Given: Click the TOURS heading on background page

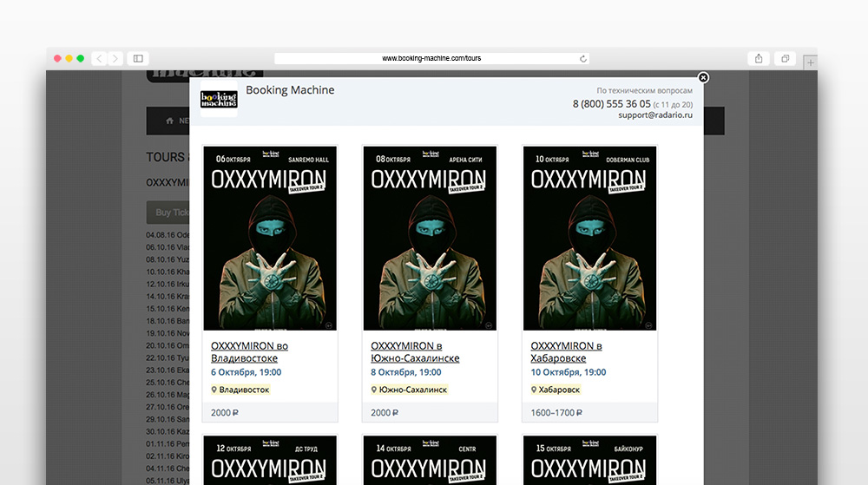Looking at the screenshot, I should tap(166, 157).
